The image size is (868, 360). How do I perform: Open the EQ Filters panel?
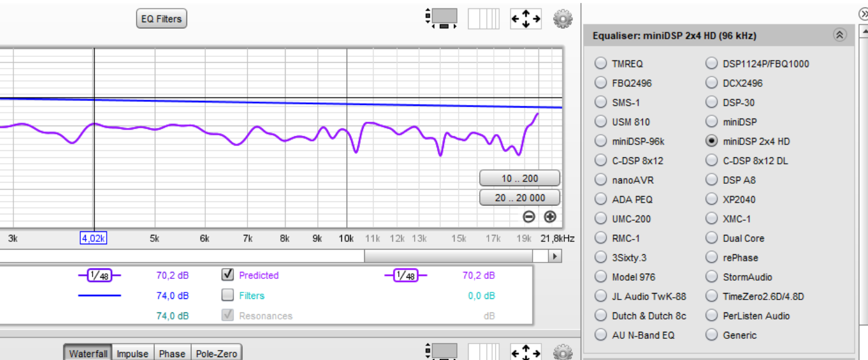(161, 19)
